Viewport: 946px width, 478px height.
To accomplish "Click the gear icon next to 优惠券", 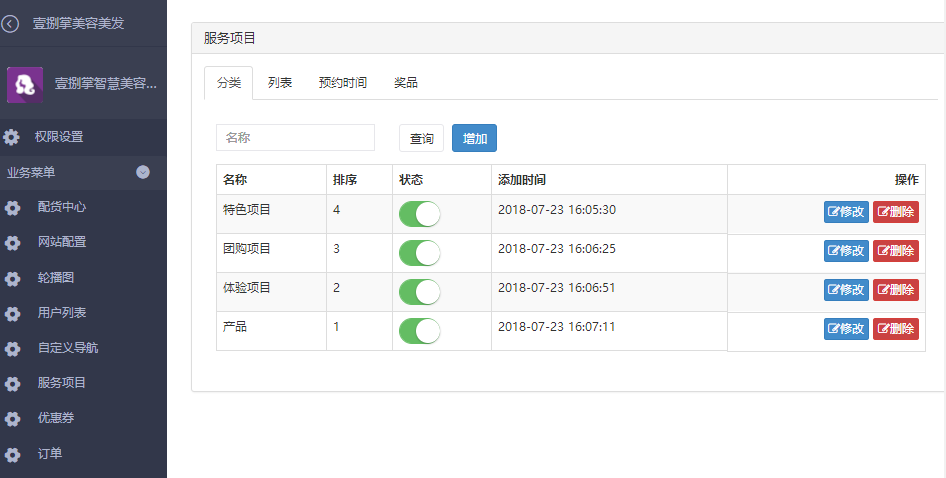I will pyautogui.click(x=13, y=419).
